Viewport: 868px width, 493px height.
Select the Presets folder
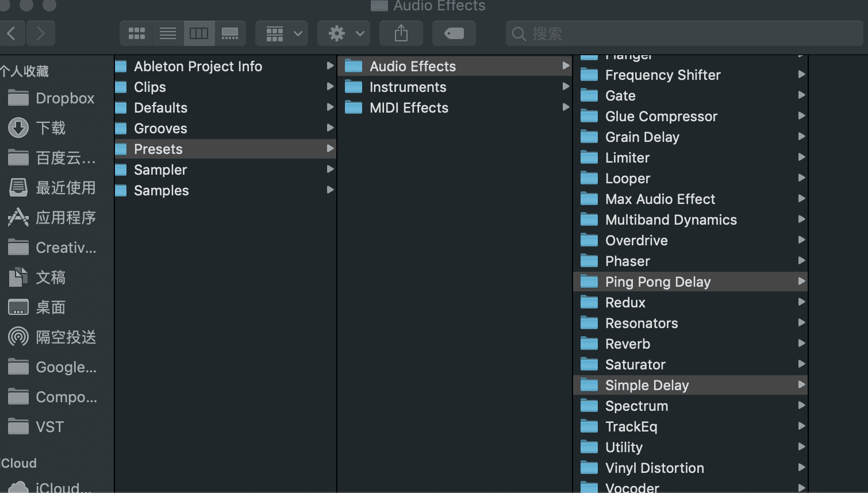coord(225,149)
